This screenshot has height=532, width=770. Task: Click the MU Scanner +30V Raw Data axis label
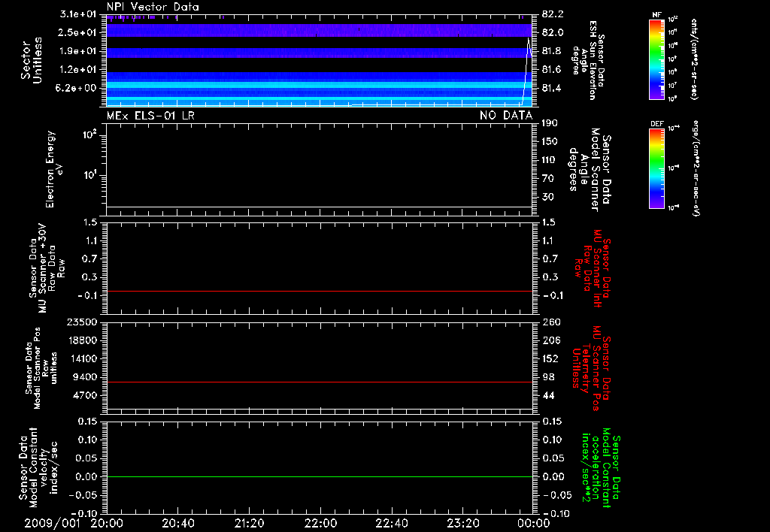(x=47, y=268)
